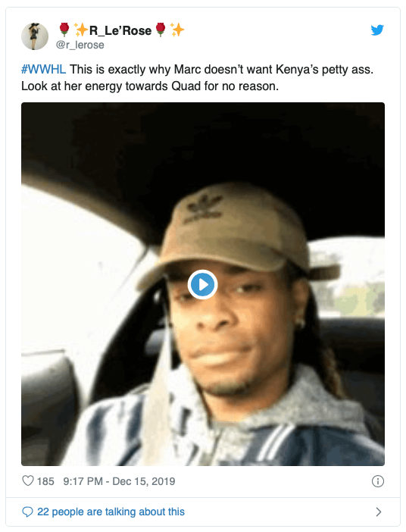This screenshot has height=532, width=406.
Task: Click the tweet text about Marc and Kenya
Action: (x=197, y=78)
